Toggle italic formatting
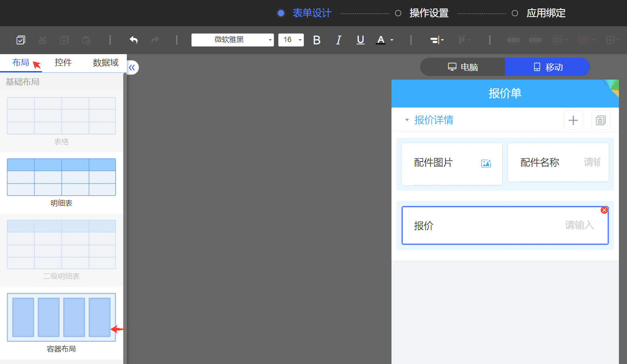Viewport: 627px width, 364px height. pos(339,40)
